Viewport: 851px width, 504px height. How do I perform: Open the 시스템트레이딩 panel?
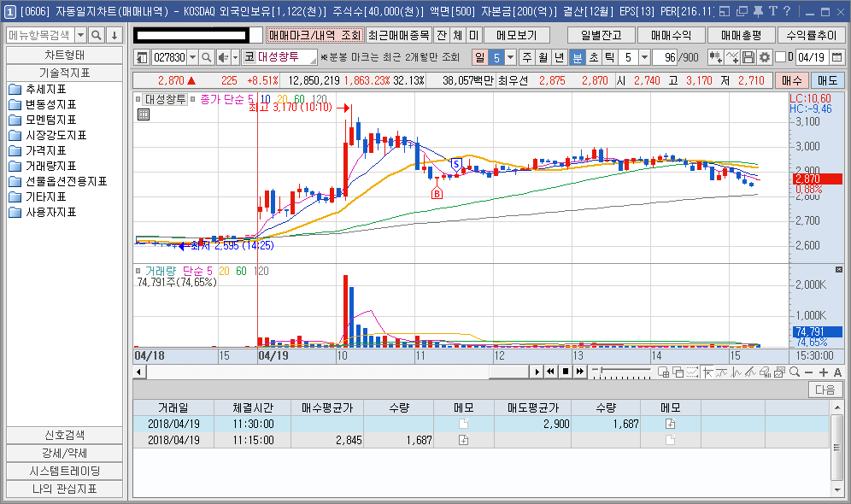65,471
